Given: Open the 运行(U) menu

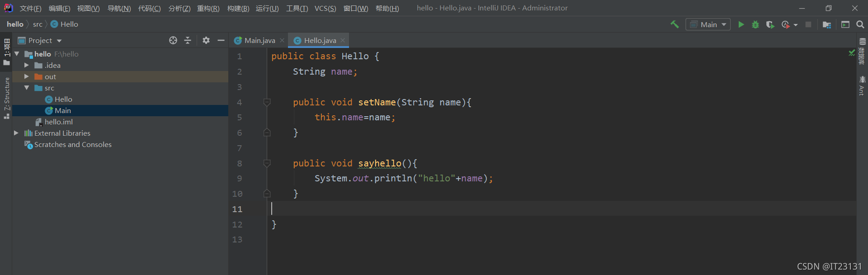Looking at the screenshot, I should (x=267, y=8).
